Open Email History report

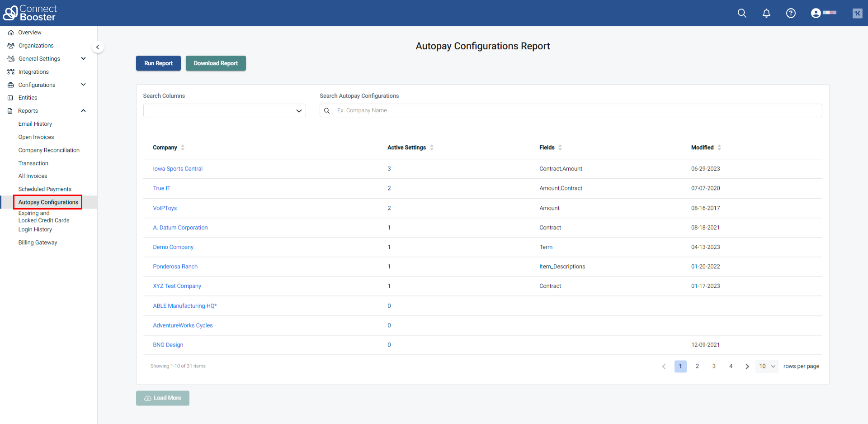[x=35, y=124]
